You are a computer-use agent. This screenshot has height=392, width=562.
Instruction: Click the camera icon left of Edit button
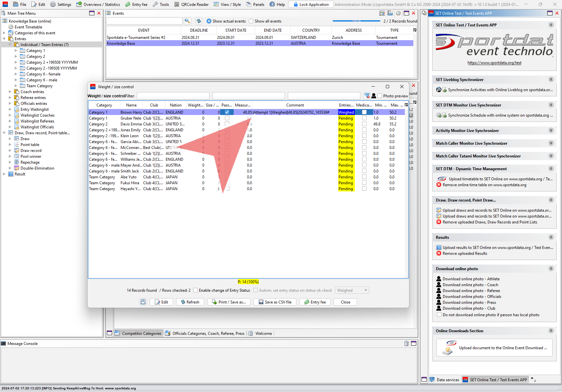coord(143,302)
